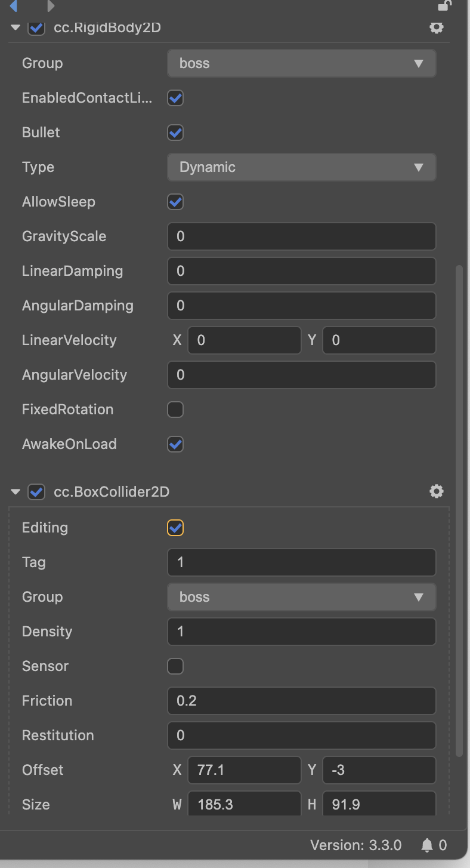
Task: Enable the FixedRotation checkbox
Action: point(175,410)
